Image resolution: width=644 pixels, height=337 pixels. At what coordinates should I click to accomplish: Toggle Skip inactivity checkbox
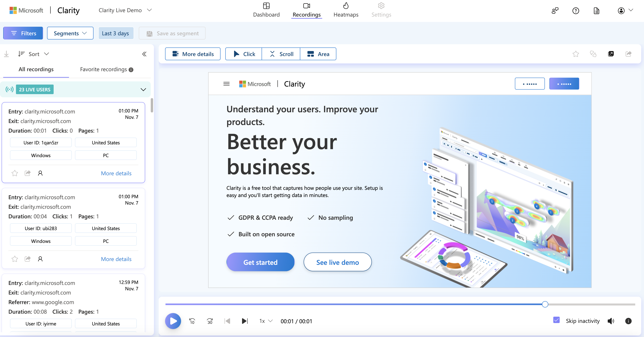tap(556, 321)
